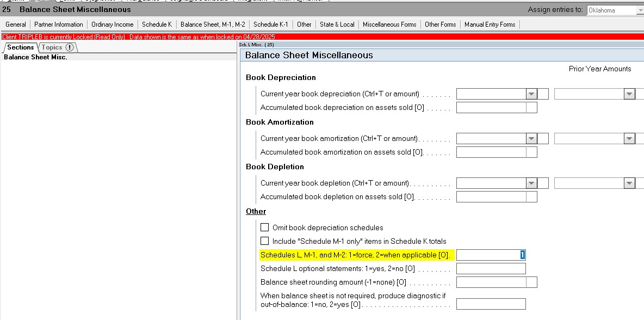Select the Sections tab
The image size is (644, 320).
pos(20,47)
